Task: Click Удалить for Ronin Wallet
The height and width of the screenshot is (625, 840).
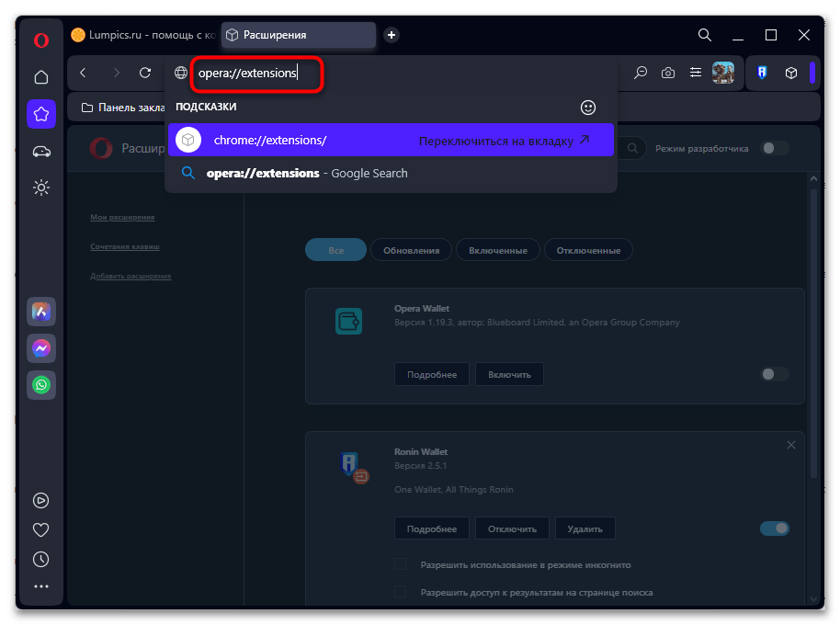Action: [x=585, y=528]
